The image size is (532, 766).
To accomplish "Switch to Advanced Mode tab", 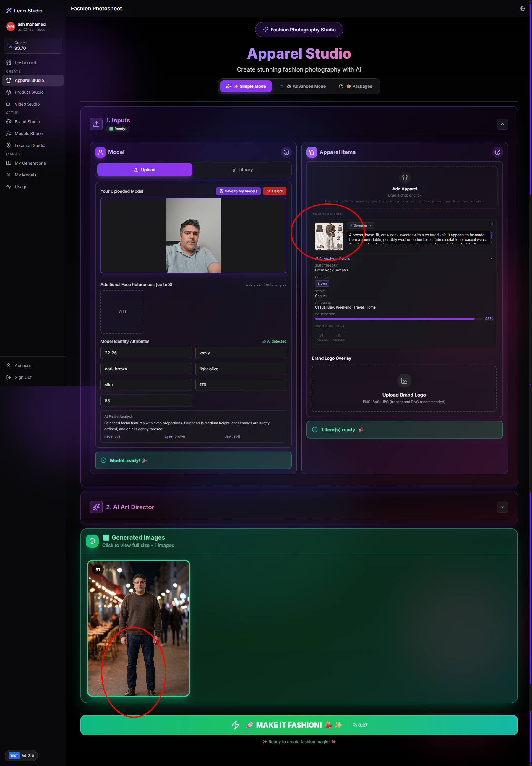I will [302, 86].
